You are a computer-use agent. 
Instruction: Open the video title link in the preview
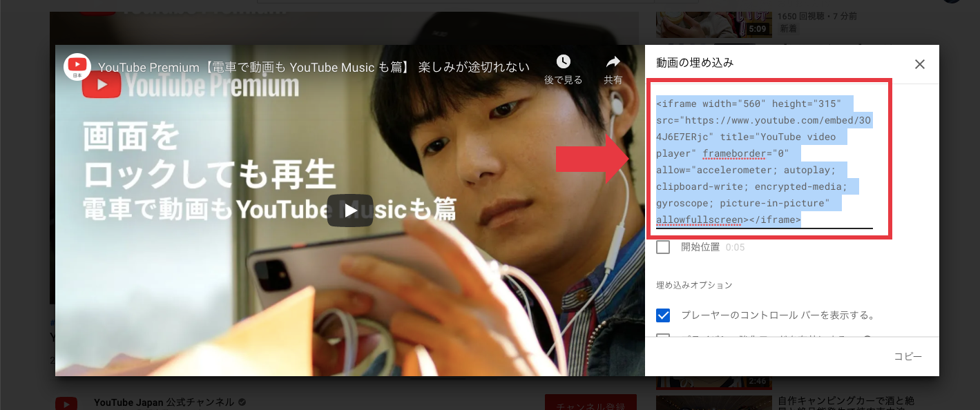314,67
